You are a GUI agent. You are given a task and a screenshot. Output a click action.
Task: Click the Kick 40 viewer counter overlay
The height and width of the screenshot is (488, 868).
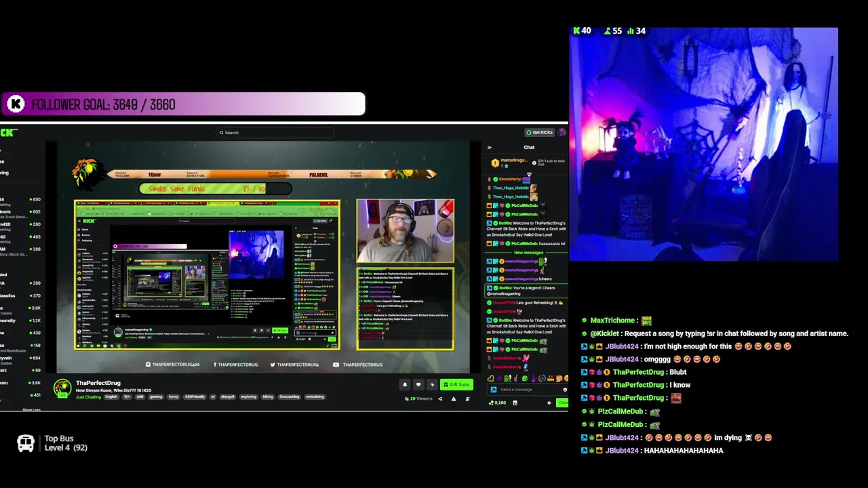[x=583, y=31]
